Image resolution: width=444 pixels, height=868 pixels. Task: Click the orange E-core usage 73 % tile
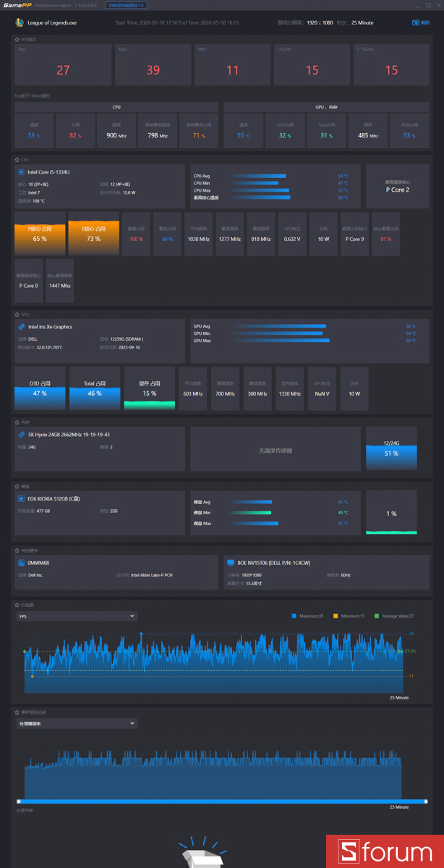click(93, 234)
